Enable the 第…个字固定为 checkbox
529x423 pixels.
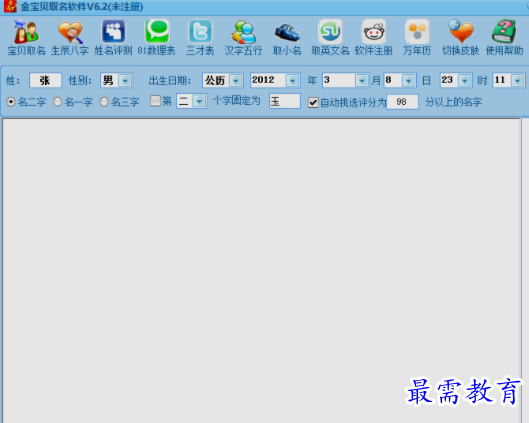pyautogui.click(x=155, y=101)
